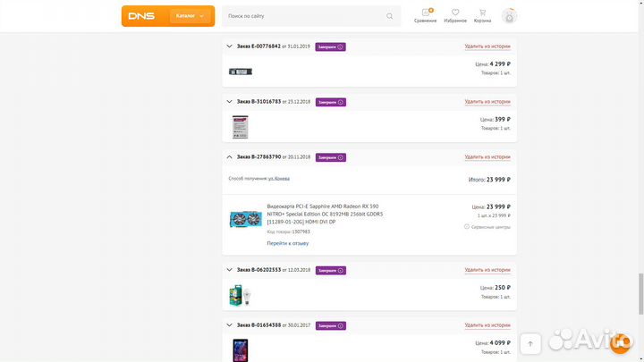Screen dimensions: 644x362
Task: Delete order B-31016783 from history
Action: click(x=487, y=101)
